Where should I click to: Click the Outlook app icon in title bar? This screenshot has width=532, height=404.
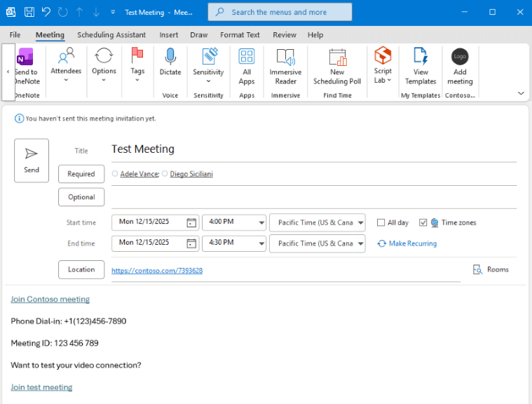(x=11, y=12)
